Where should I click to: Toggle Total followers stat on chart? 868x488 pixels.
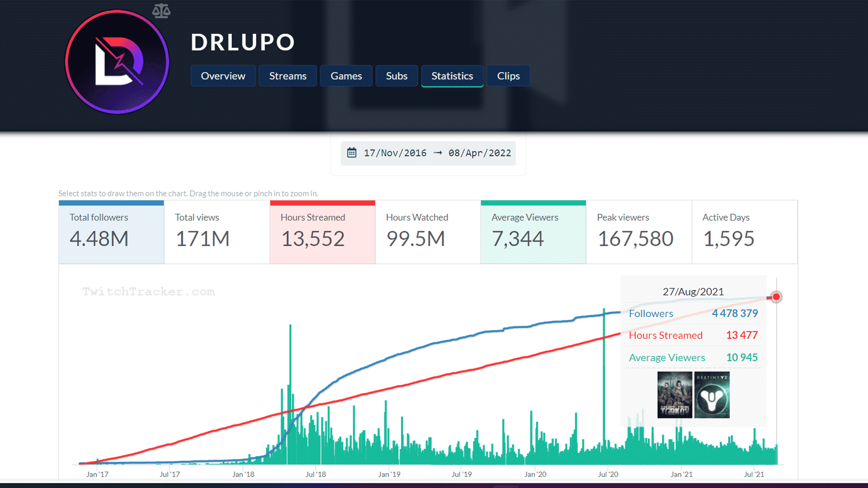(x=111, y=232)
